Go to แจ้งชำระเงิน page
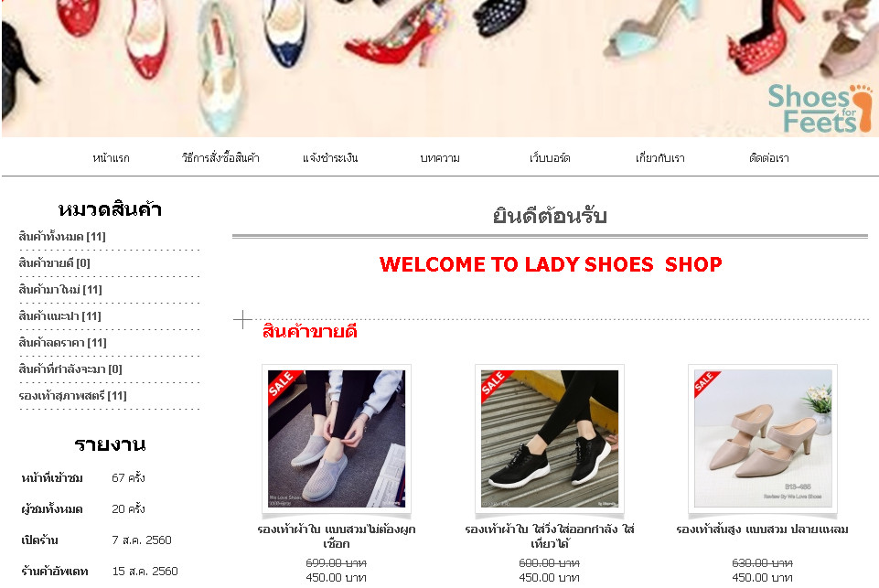 [x=330, y=158]
